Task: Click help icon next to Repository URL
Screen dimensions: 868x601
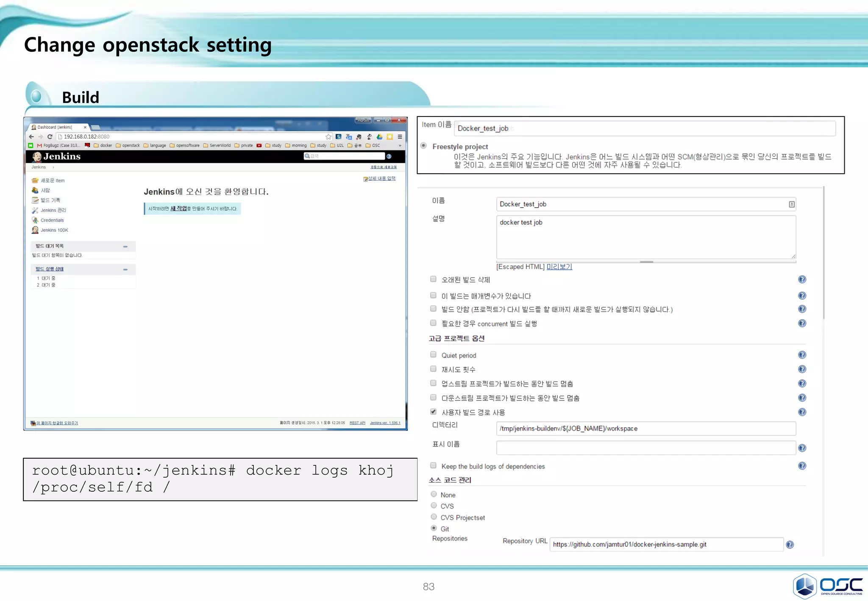Action: tap(790, 545)
